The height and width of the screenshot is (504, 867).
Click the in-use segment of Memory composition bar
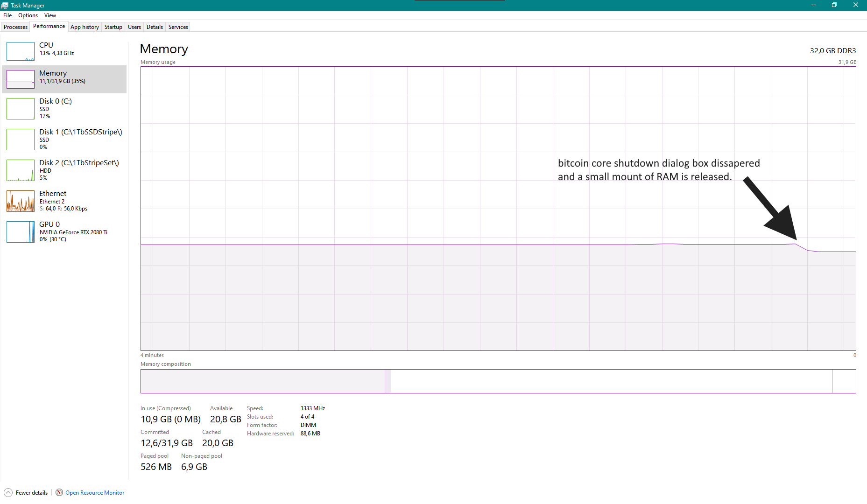[263, 381]
